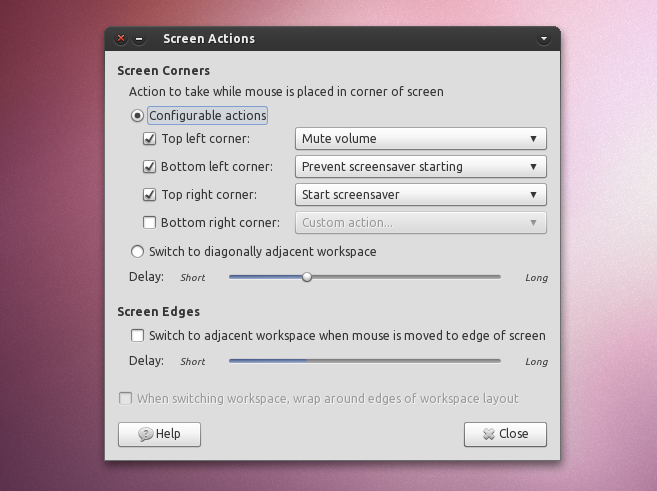This screenshot has height=491, width=657.
Task: Click the X icon inside the Close button
Action: [x=489, y=434]
